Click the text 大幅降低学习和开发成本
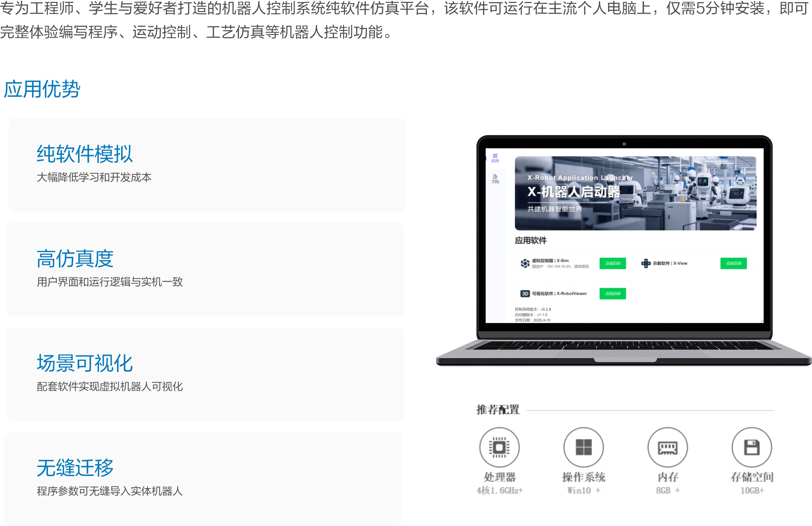The image size is (812, 526). tap(94, 177)
